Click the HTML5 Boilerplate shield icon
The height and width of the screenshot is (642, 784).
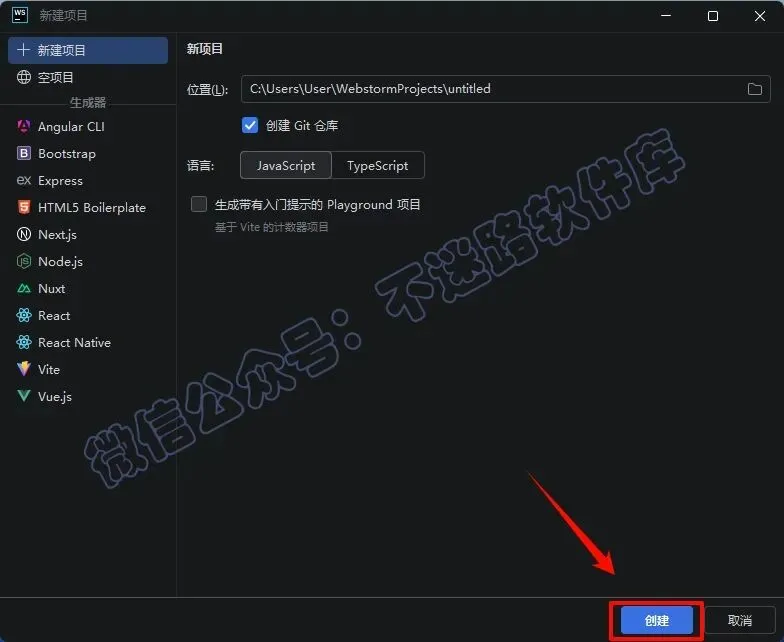tap(24, 208)
